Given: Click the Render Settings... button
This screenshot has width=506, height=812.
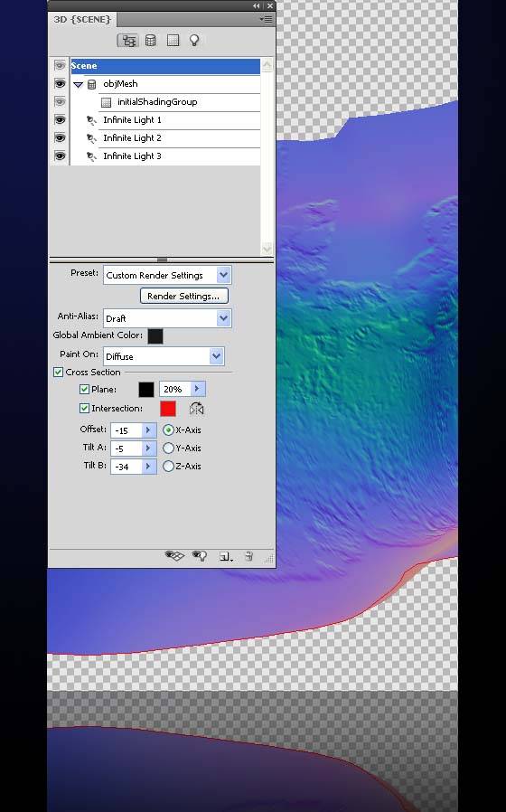Looking at the screenshot, I should (x=183, y=296).
